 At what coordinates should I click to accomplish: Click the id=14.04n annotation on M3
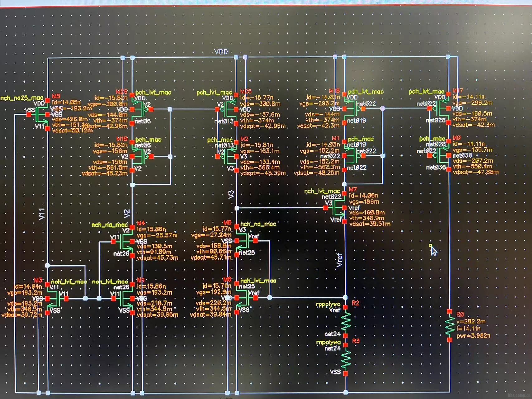point(28,286)
